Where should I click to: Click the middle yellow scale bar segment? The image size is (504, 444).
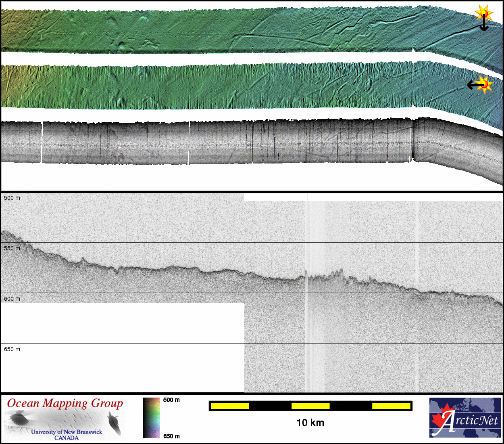tap(310, 406)
